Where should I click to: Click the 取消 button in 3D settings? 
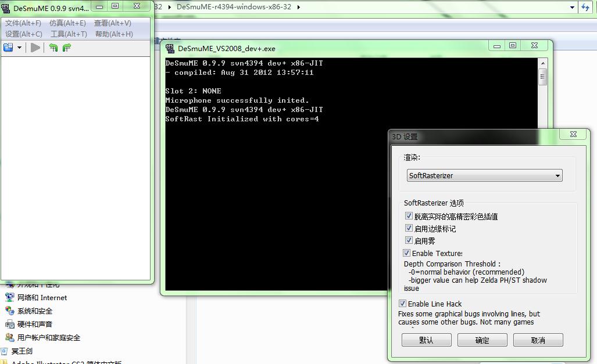pos(538,340)
